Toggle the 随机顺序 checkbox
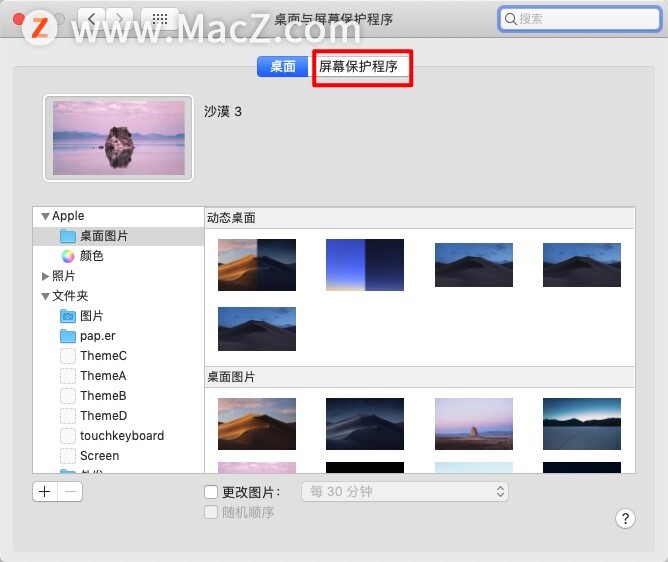Image resolution: width=668 pixels, height=562 pixels. (211, 512)
